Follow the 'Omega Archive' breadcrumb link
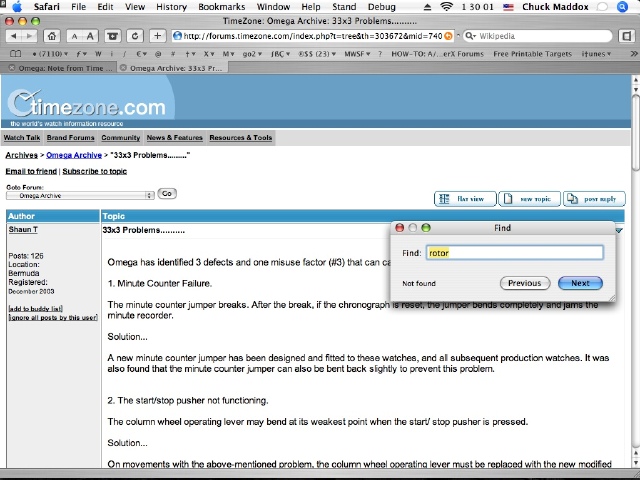The image size is (640, 480). (74, 155)
